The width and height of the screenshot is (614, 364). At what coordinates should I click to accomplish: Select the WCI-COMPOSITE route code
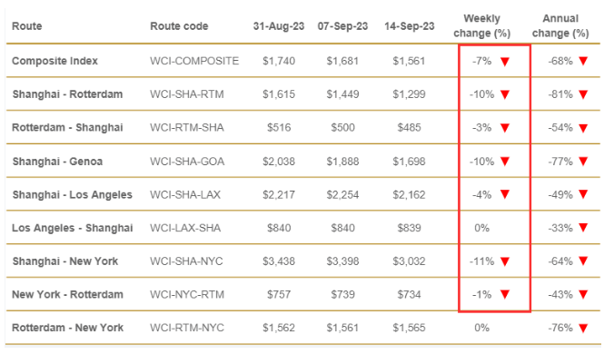[x=194, y=61]
